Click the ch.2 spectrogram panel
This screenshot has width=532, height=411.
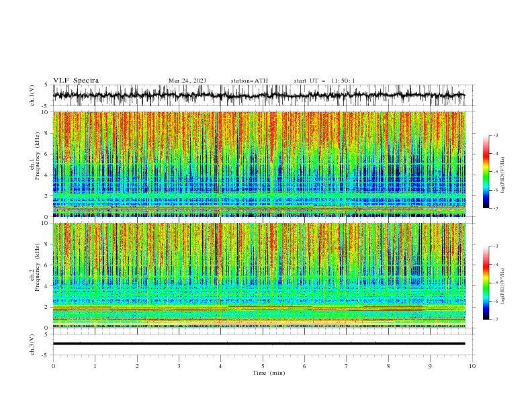(259, 275)
